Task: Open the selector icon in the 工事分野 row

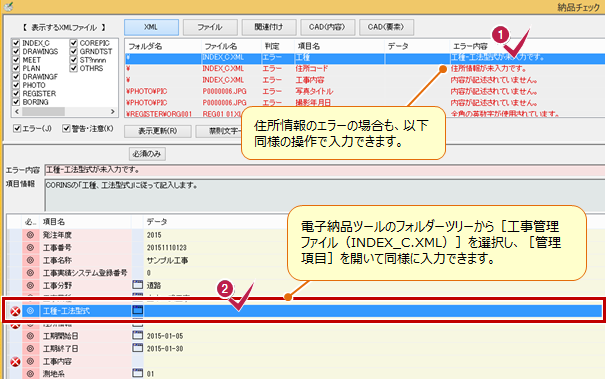Action: pos(138,285)
